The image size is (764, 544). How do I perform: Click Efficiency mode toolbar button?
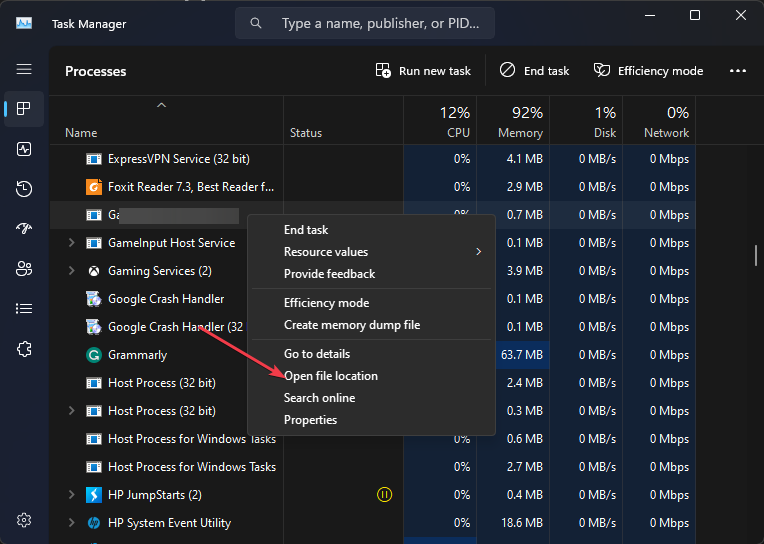coord(648,71)
